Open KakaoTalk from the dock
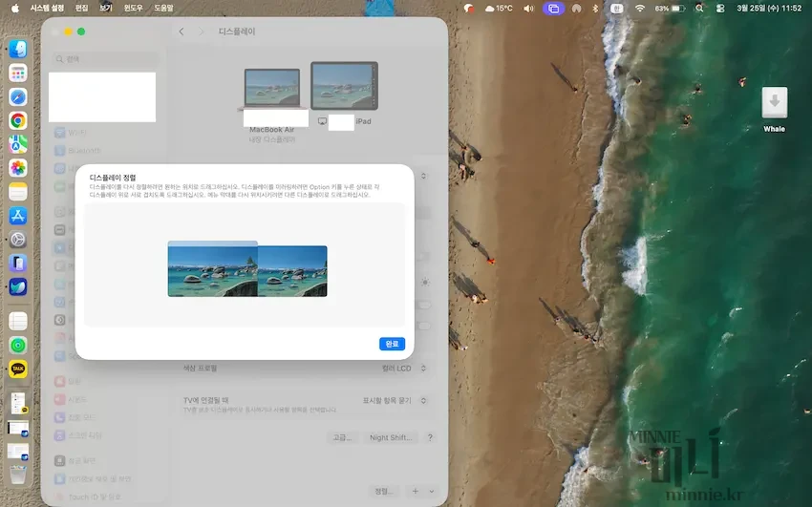812x507 pixels. pyautogui.click(x=17, y=369)
